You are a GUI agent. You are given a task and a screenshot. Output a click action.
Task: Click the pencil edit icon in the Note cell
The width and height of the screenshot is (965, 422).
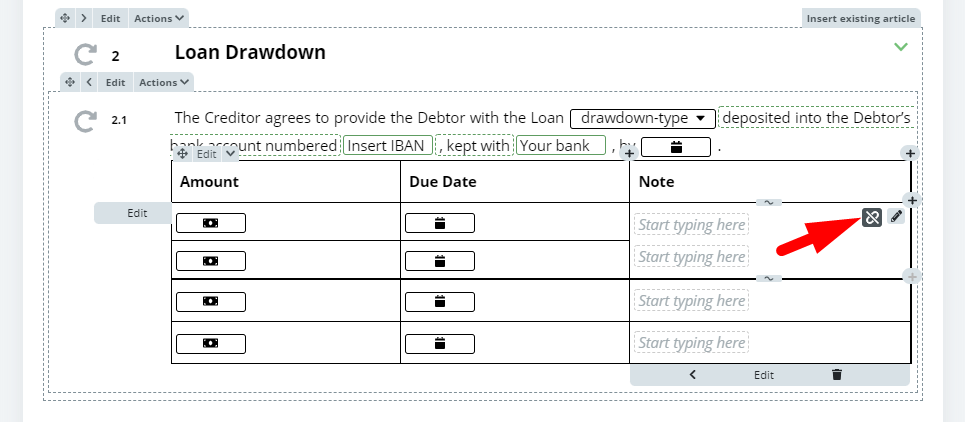(896, 216)
